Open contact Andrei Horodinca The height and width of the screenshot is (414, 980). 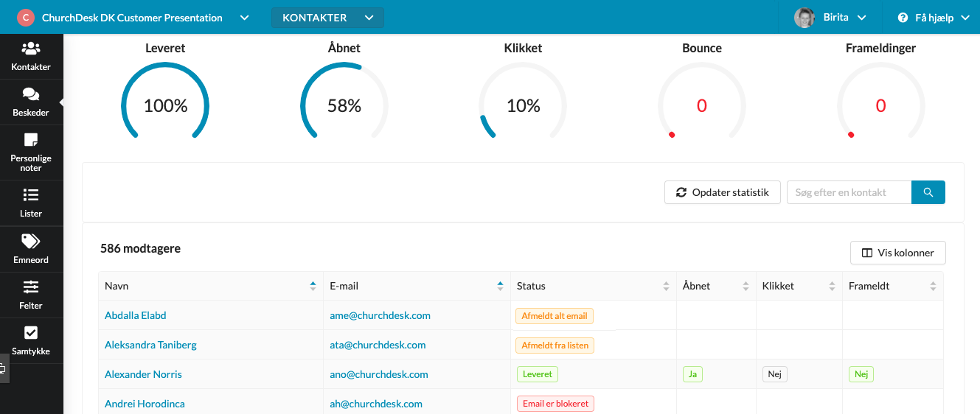pyautogui.click(x=145, y=404)
